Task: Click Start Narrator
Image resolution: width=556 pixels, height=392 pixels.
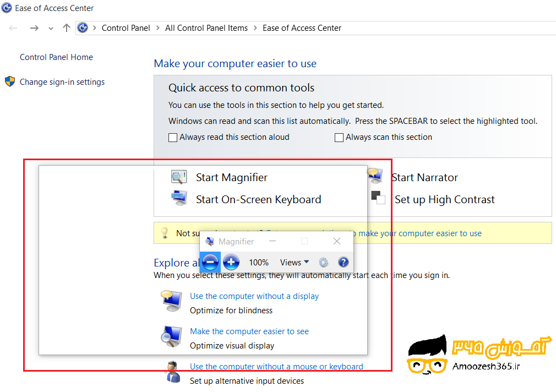Action: (x=425, y=177)
